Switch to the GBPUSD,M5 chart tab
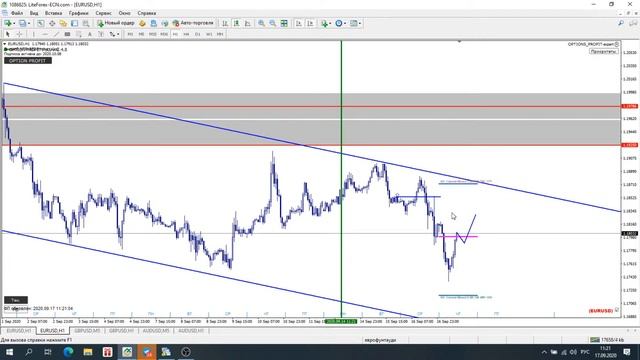The image size is (640, 360). (87, 331)
